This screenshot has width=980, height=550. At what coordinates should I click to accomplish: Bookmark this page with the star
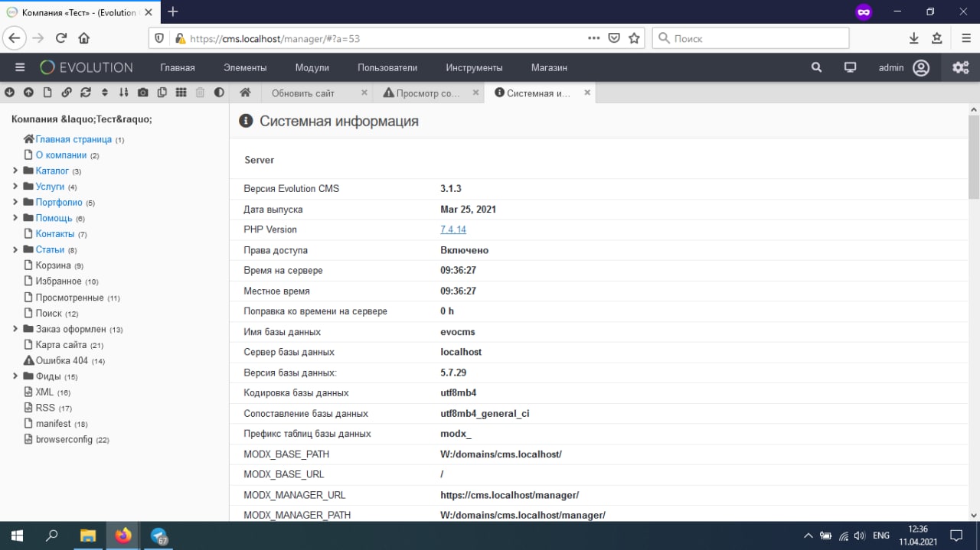click(634, 38)
